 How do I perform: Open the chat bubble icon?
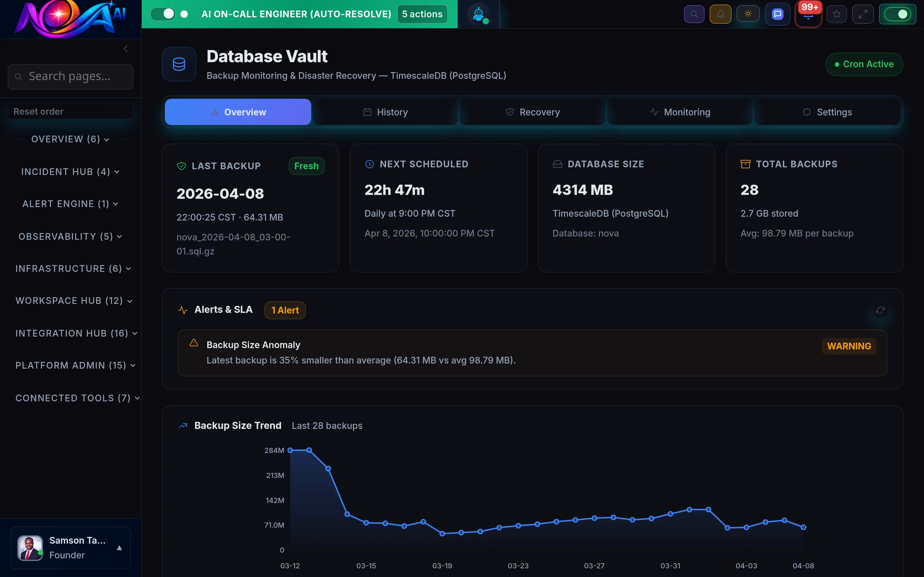(x=777, y=14)
